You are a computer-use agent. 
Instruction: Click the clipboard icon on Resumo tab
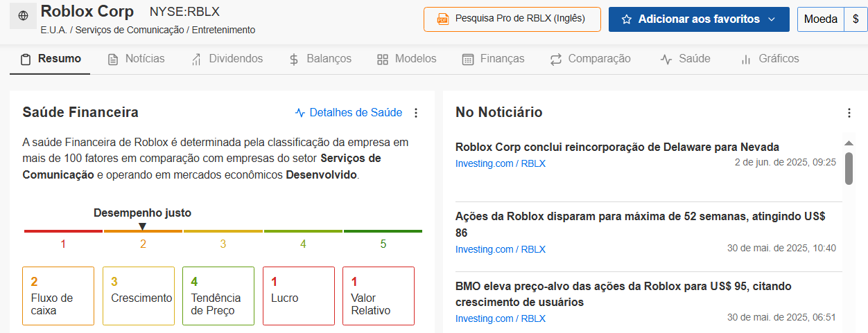(x=26, y=60)
